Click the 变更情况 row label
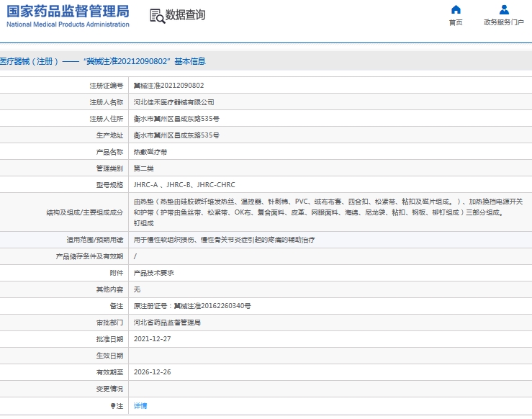This screenshot has height=419, width=532. pos(109,389)
